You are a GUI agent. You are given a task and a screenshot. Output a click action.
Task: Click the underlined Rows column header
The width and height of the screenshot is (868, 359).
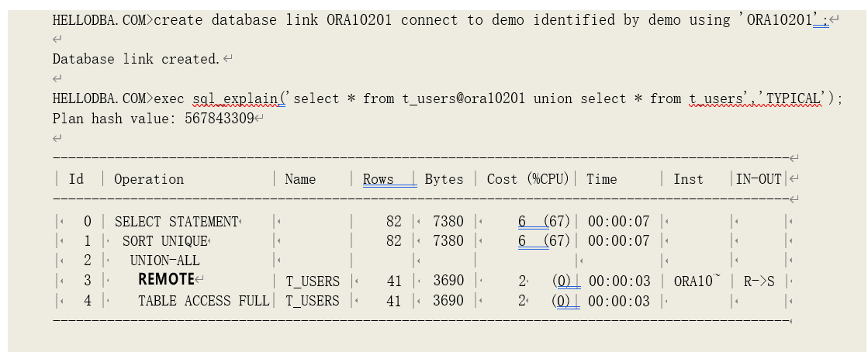point(379,179)
